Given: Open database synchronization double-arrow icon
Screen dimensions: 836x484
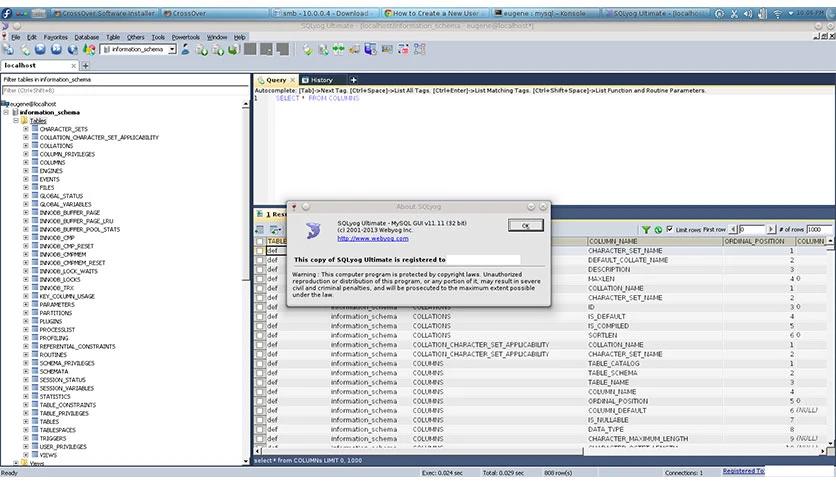Looking at the screenshot, I should pyautogui.click(x=339, y=50).
